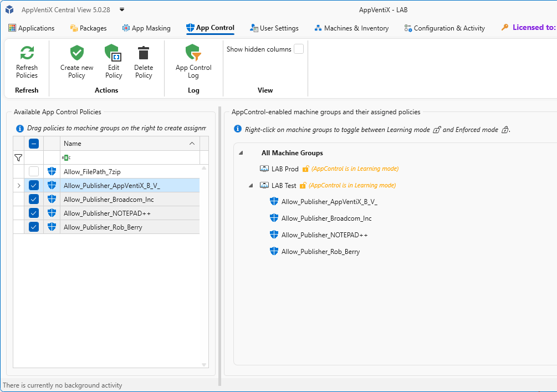Click the lock icon beside LAB Test
The image size is (557, 392).
[303, 185]
